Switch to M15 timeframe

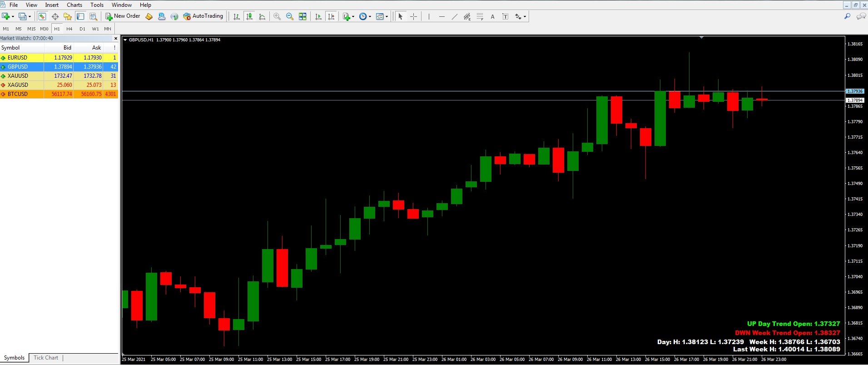click(31, 29)
